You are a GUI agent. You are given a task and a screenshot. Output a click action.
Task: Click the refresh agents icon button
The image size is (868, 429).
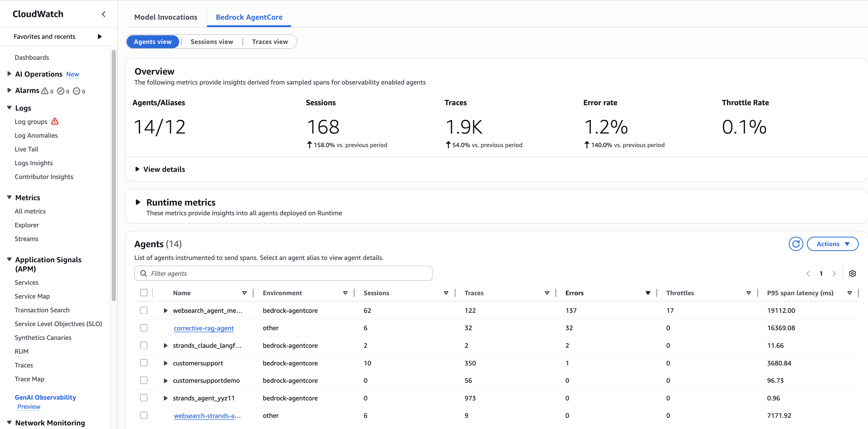[x=796, y=244]
